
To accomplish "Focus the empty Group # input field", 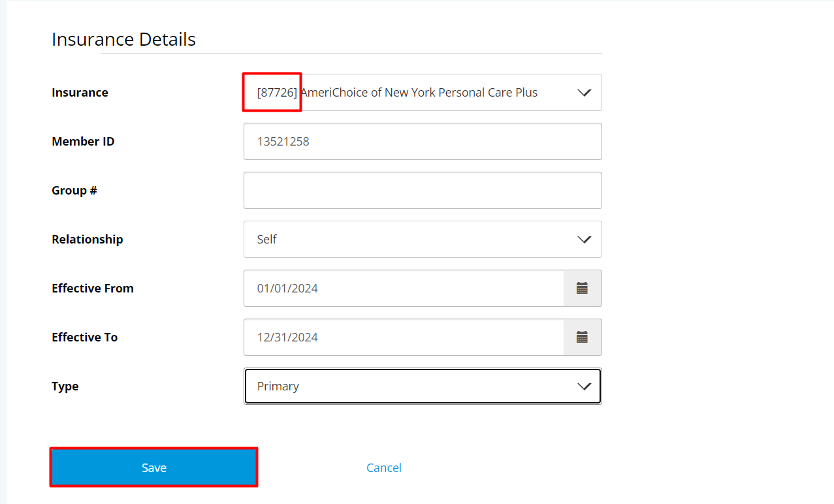I will pyautogui.click(x=423, y=190).
